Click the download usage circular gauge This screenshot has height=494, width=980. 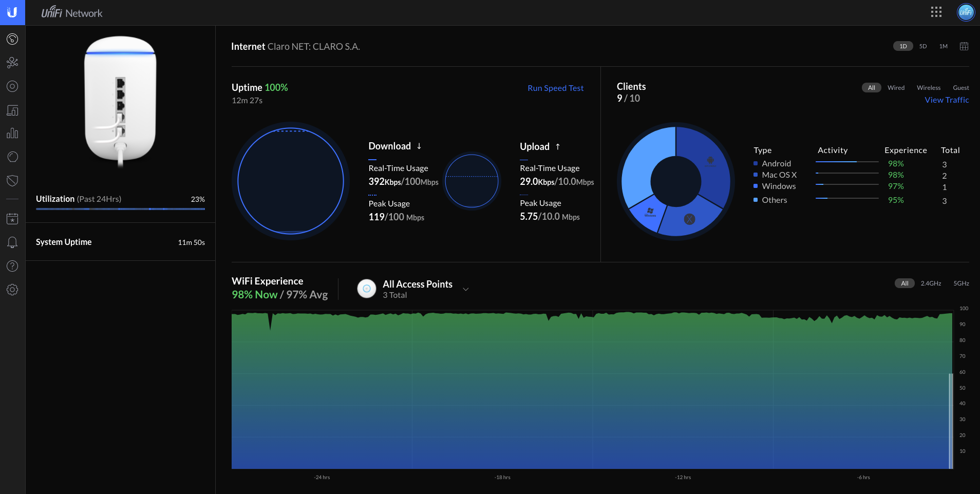click(291, 181)
